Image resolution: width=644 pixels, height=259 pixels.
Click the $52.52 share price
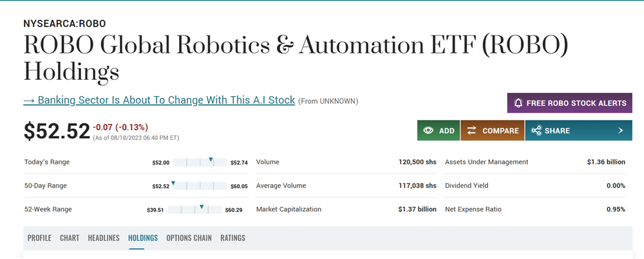coord(57,131)
